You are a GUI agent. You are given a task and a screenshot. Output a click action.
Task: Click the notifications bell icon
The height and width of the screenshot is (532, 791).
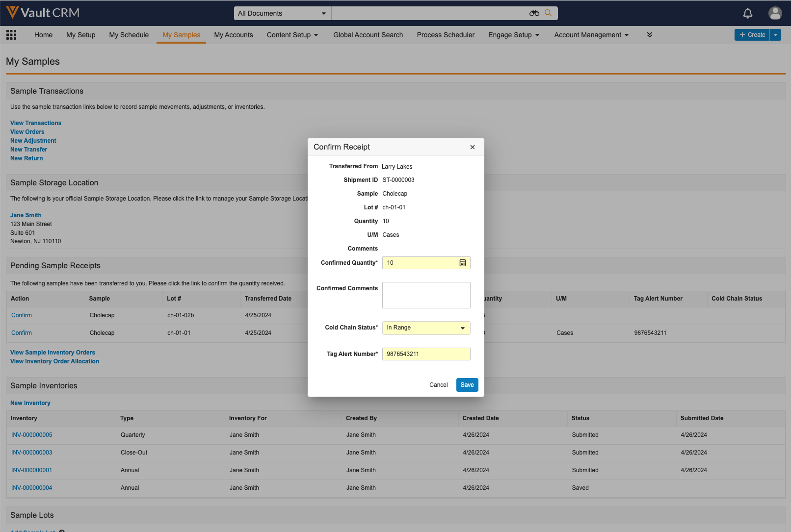point(747,13)
